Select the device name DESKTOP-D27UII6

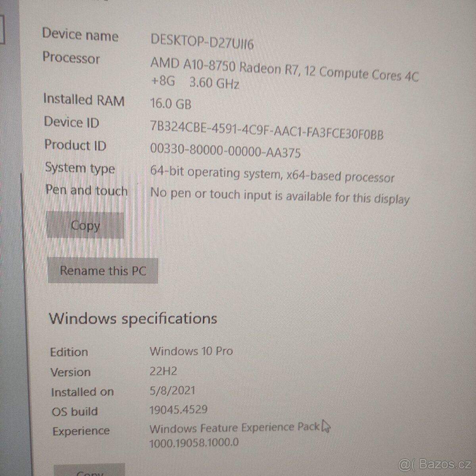click(x=202, y=42)
